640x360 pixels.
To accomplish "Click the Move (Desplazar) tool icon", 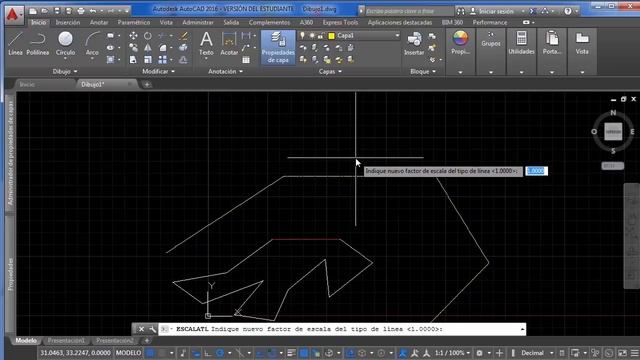I will point(133,36).
